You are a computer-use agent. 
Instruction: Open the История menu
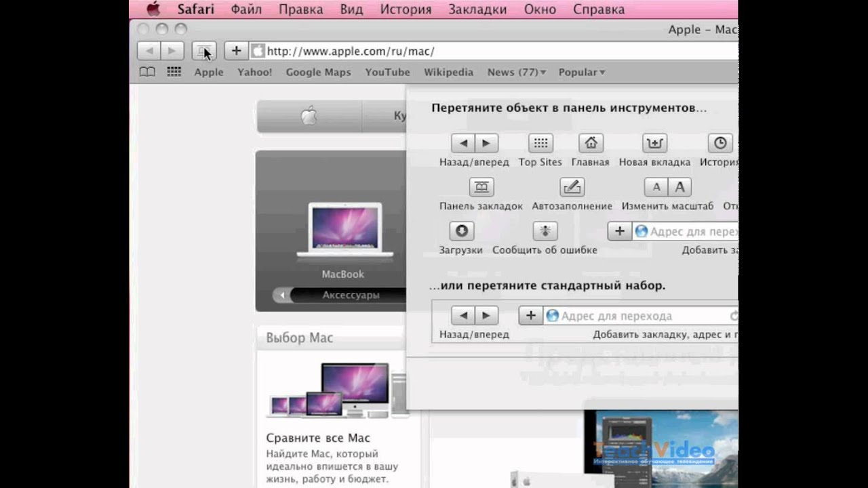point(406,9)
